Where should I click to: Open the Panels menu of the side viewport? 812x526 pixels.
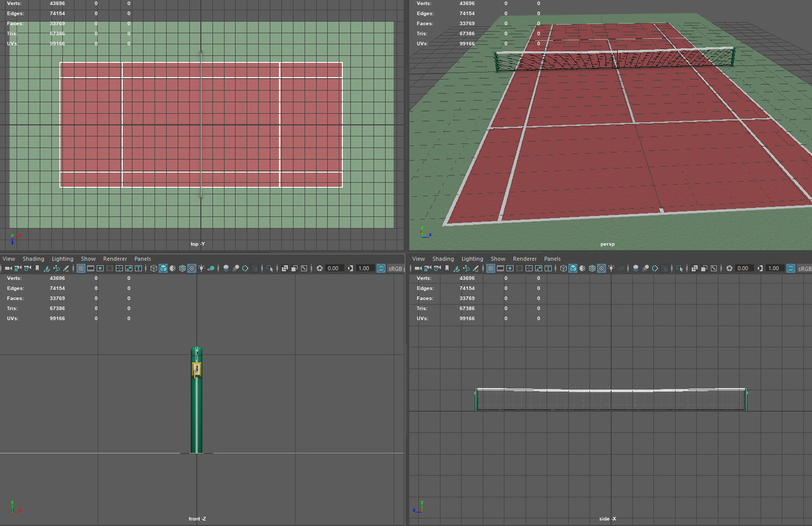tap(552, 258)
